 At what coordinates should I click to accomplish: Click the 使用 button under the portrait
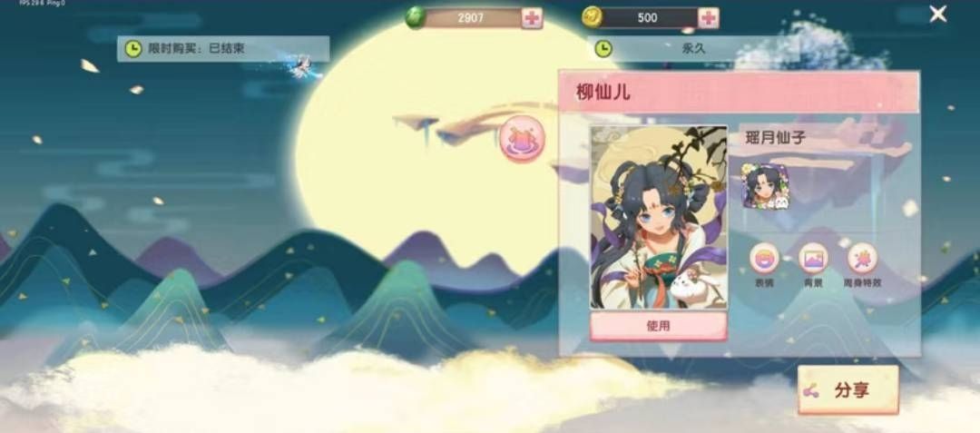[x=659, y=326]
